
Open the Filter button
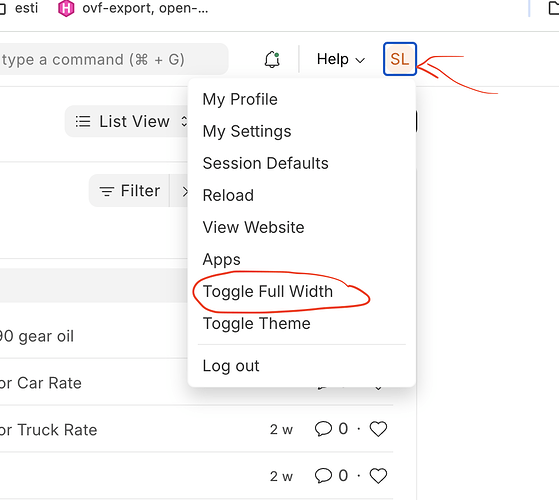click(129, 191)
